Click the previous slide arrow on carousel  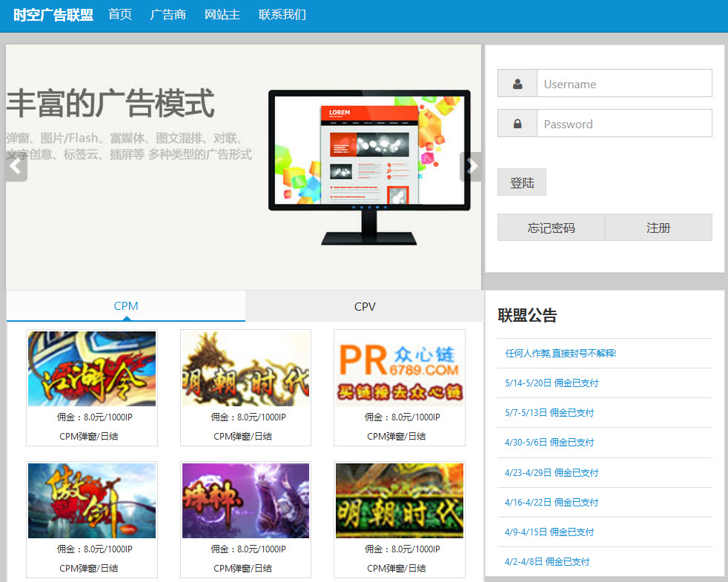pyautogui.click(x=16, y=167)
